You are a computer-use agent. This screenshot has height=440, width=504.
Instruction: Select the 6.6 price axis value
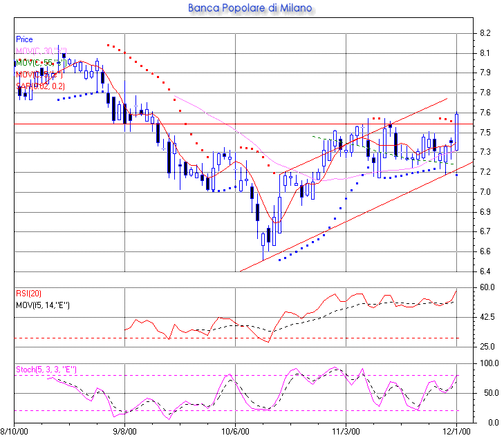click(485, 251)
